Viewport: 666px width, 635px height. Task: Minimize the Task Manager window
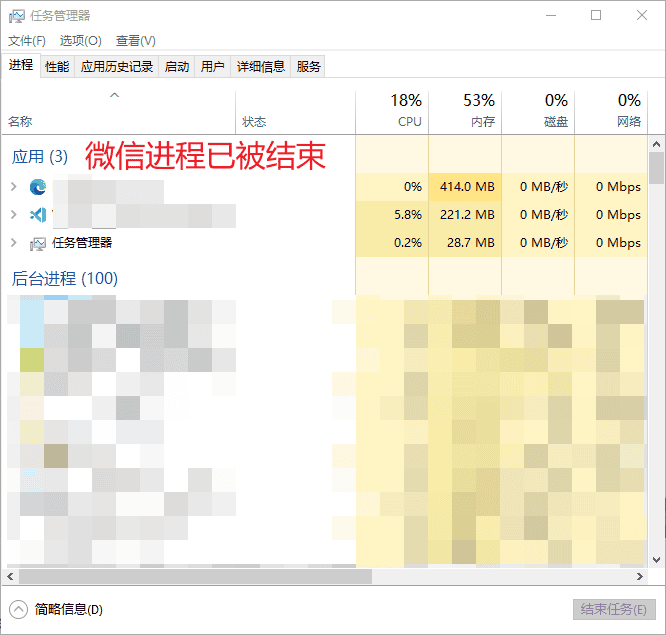pos(551,16)
